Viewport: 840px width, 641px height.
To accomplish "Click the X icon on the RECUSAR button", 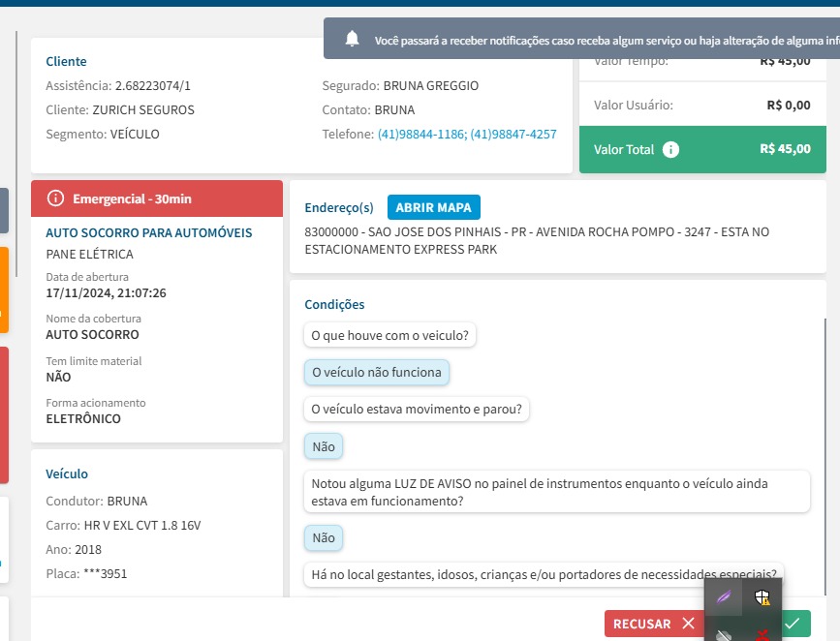I will tap(689, 624).
